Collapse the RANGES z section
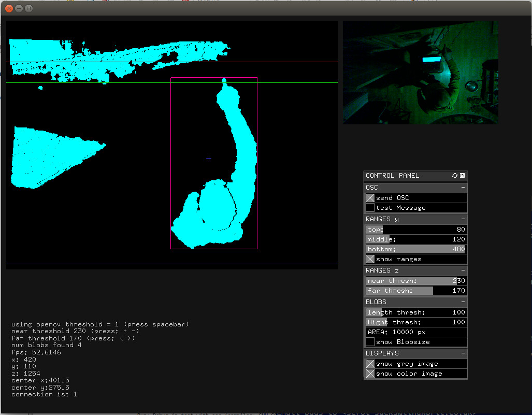This screenshot has width=532, height=415. tap(463, 270)
